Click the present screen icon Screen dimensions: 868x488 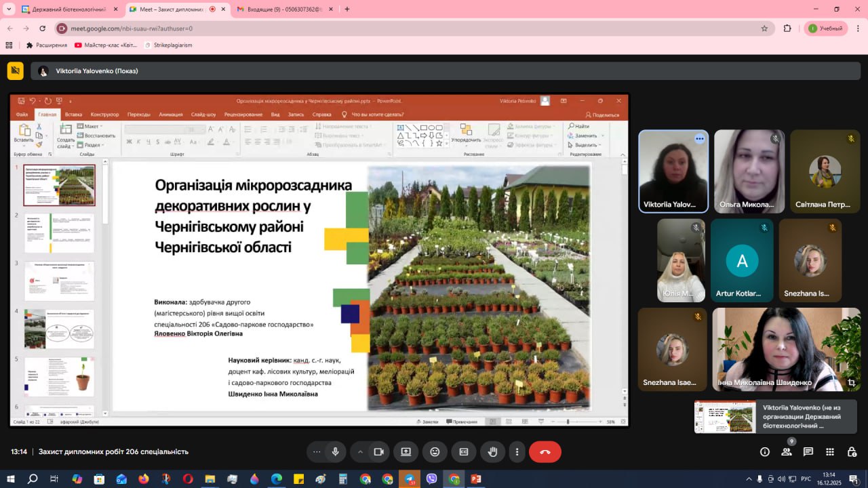coord(406,452)
